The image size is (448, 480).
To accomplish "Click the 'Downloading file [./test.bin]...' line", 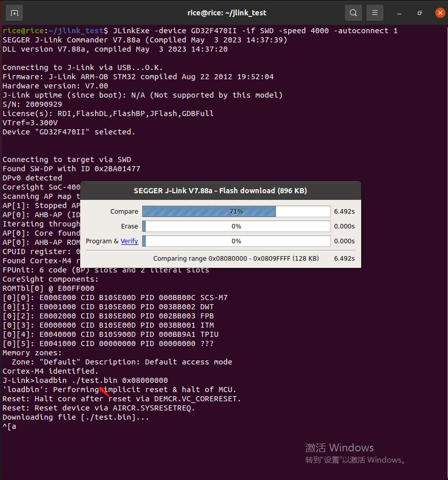I will (76, 417).
